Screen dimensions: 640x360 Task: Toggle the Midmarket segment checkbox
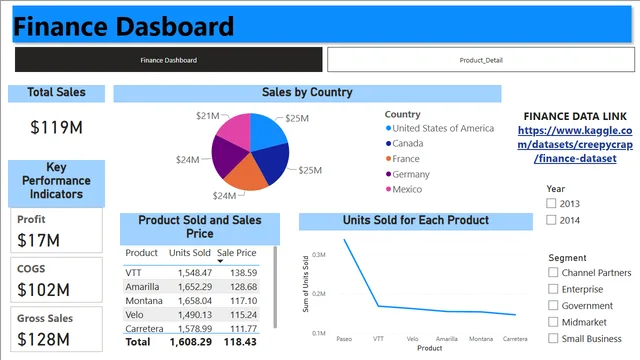point(553,322)
